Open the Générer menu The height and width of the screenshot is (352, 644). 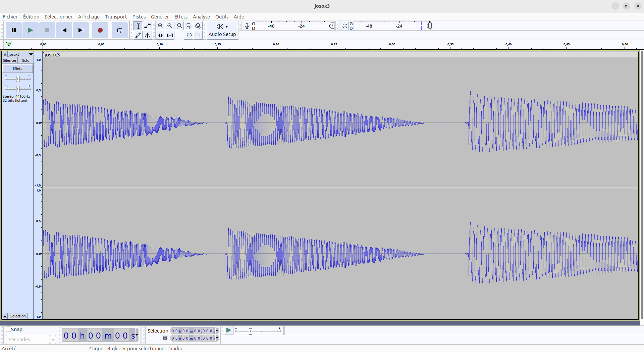(x=160, y=17)
